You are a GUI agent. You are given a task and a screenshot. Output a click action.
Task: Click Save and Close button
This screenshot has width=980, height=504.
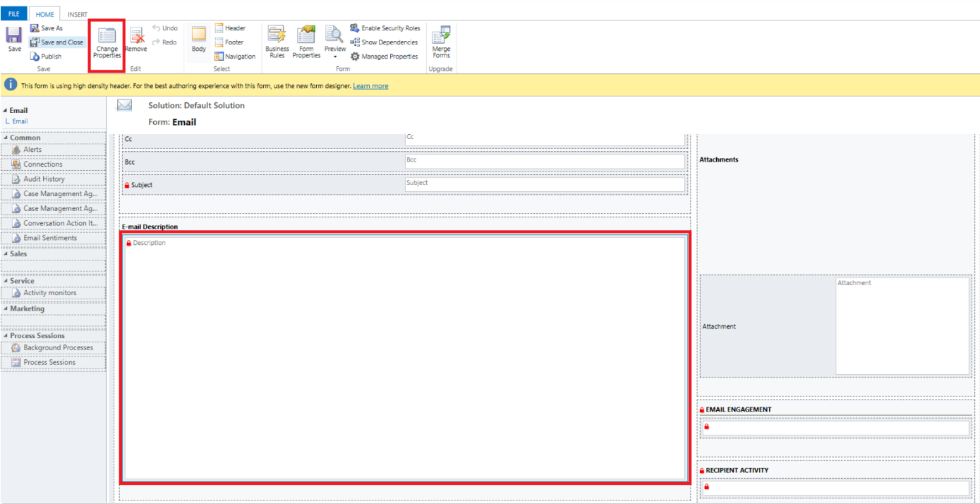(56, 42)
